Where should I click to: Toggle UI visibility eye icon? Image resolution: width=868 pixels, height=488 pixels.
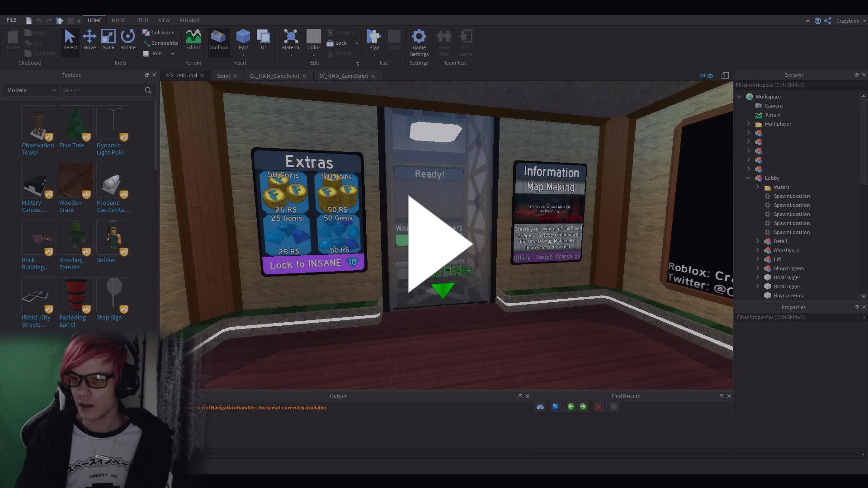click(710, 75)
